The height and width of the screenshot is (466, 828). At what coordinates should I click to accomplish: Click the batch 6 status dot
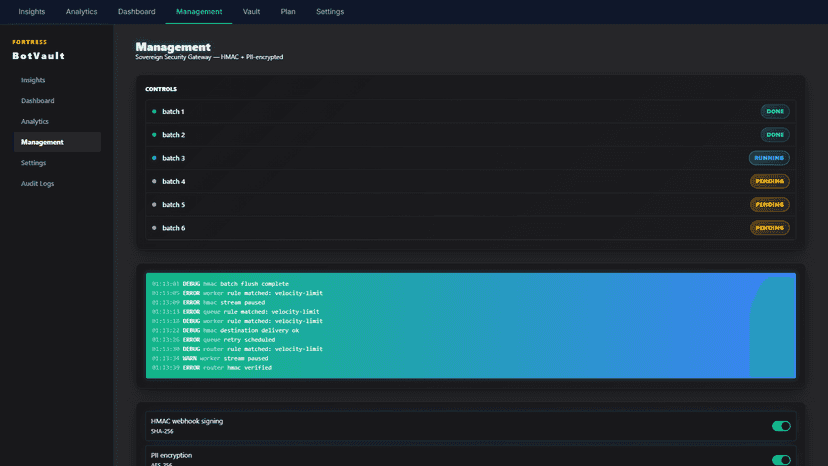tap(154, 228)
